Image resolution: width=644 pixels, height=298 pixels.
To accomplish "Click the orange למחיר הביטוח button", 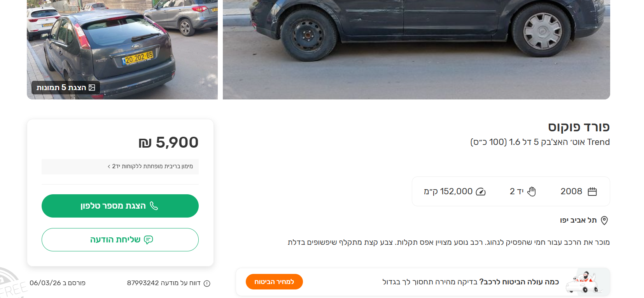I will click(x=274, y=282).
